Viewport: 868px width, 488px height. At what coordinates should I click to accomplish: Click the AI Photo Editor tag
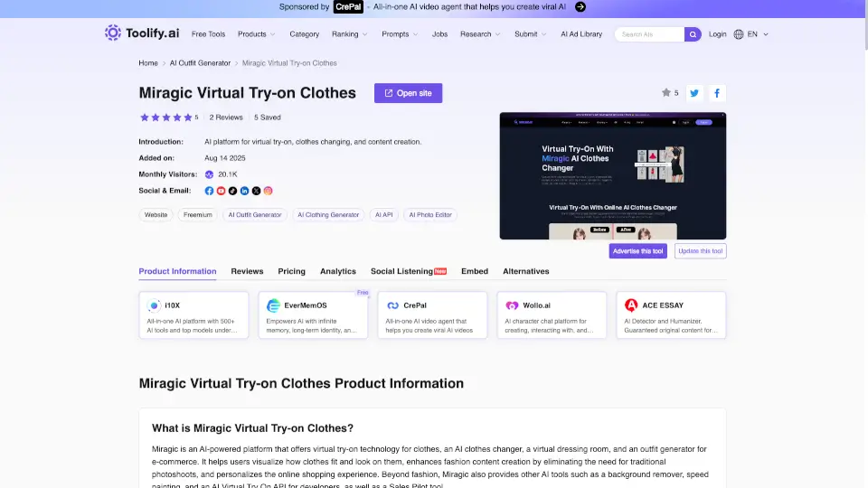430,215
